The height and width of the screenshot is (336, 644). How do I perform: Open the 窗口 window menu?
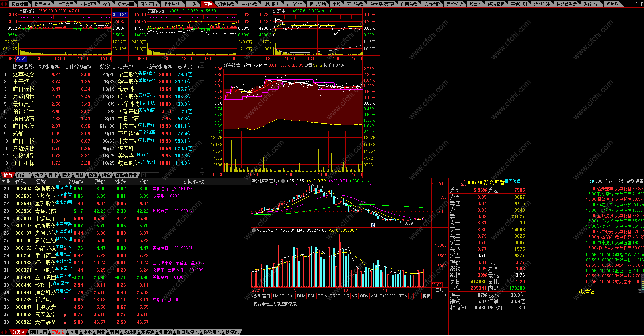tap(266, 296)
